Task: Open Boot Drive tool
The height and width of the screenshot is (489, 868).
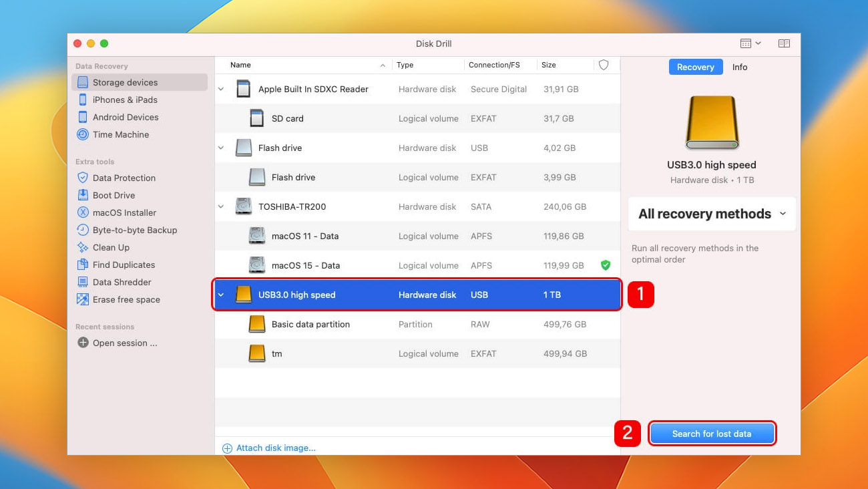Action: point(114,195)
